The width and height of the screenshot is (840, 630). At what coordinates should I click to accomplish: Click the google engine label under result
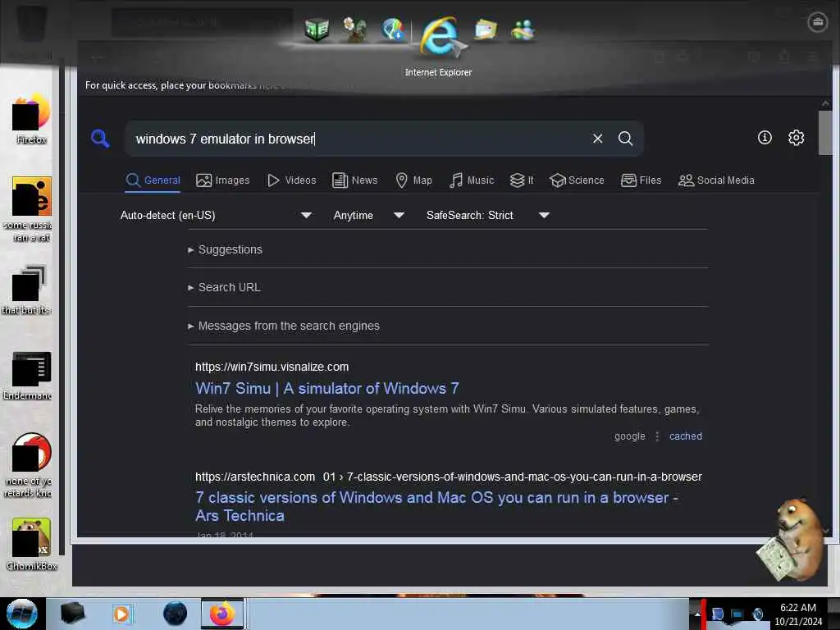tap(629, 436)
